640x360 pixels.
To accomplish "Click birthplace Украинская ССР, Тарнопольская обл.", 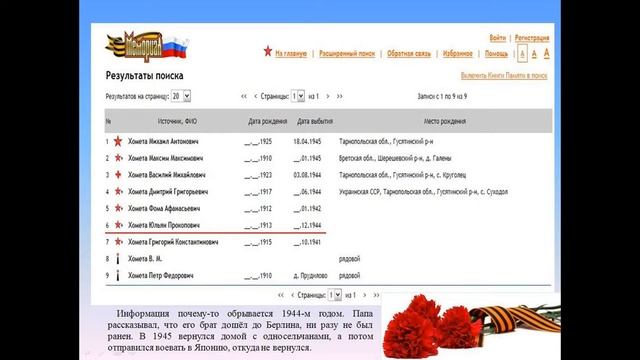I will point(423,191).
